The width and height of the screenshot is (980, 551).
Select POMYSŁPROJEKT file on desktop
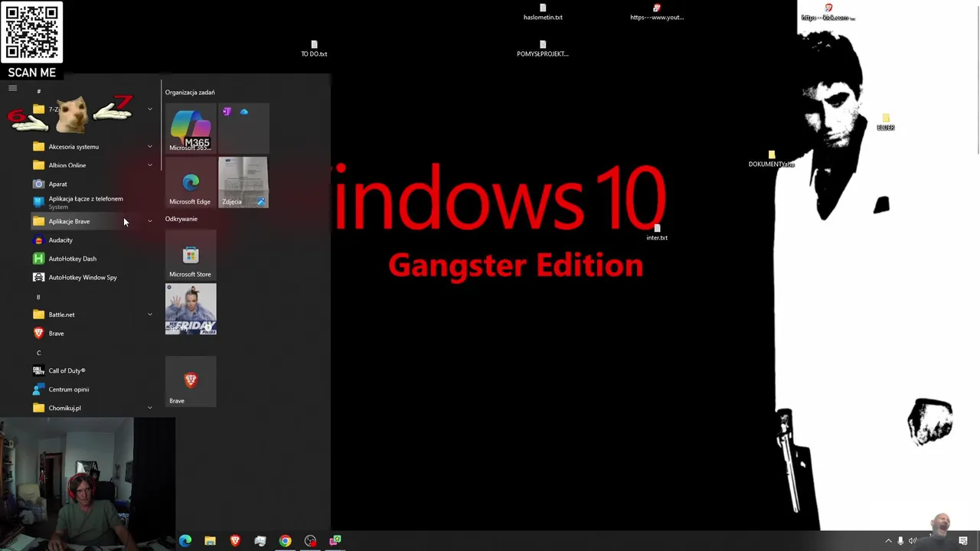click(543, 49)
